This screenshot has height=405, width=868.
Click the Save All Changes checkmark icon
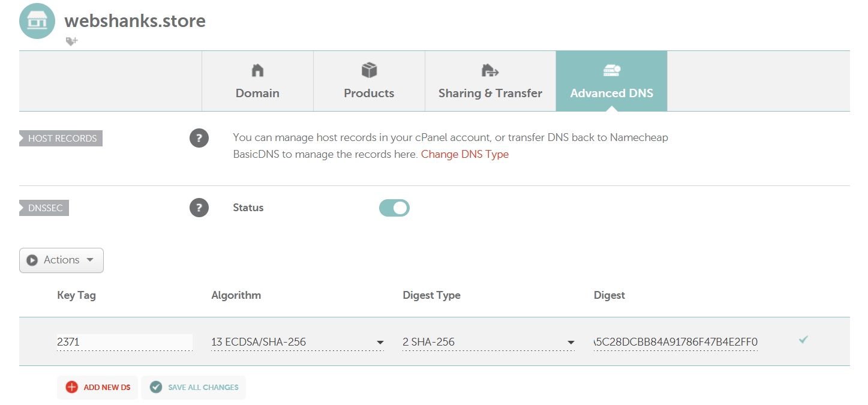(x=156, y=387)
